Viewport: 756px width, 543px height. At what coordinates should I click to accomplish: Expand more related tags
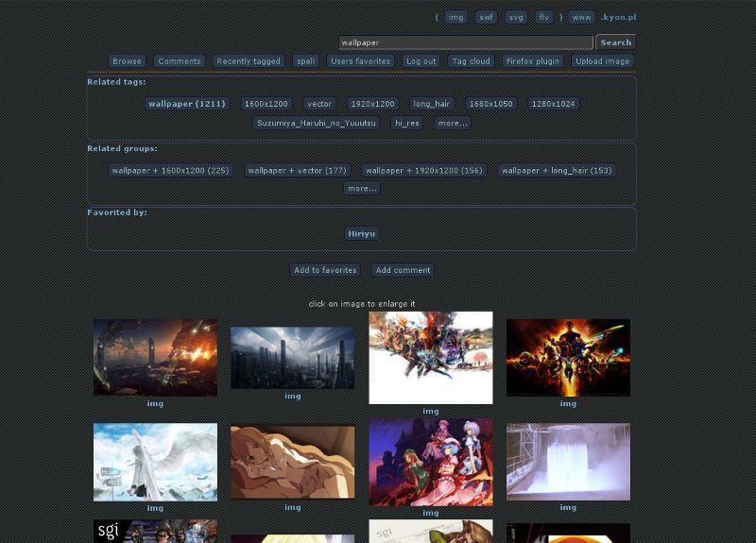(x=453, y=123)
